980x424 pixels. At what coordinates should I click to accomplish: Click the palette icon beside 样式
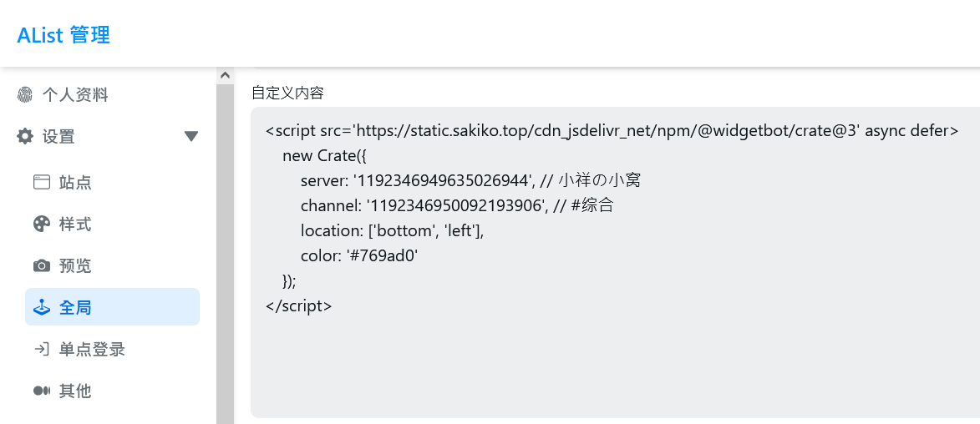point(42,224)
